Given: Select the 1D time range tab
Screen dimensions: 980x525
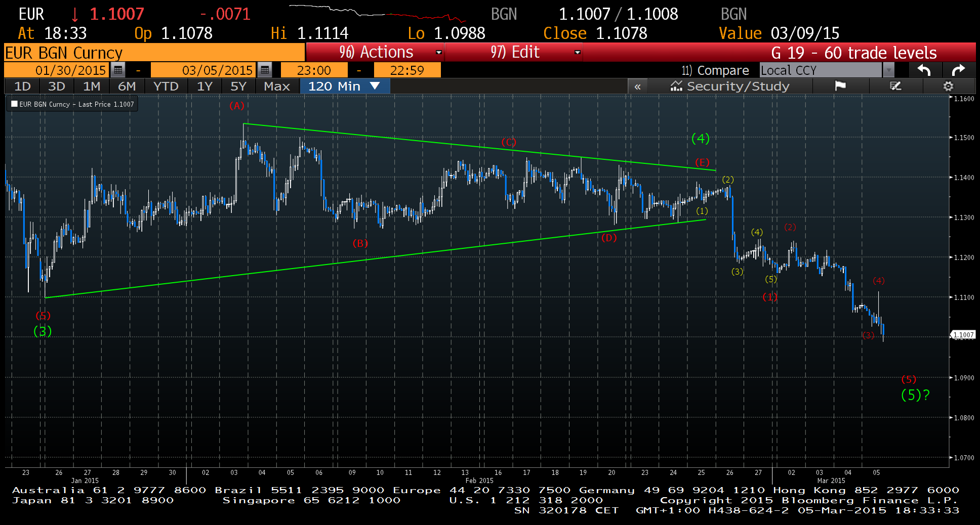Looking at the screenshot, I should pos(22,86).
